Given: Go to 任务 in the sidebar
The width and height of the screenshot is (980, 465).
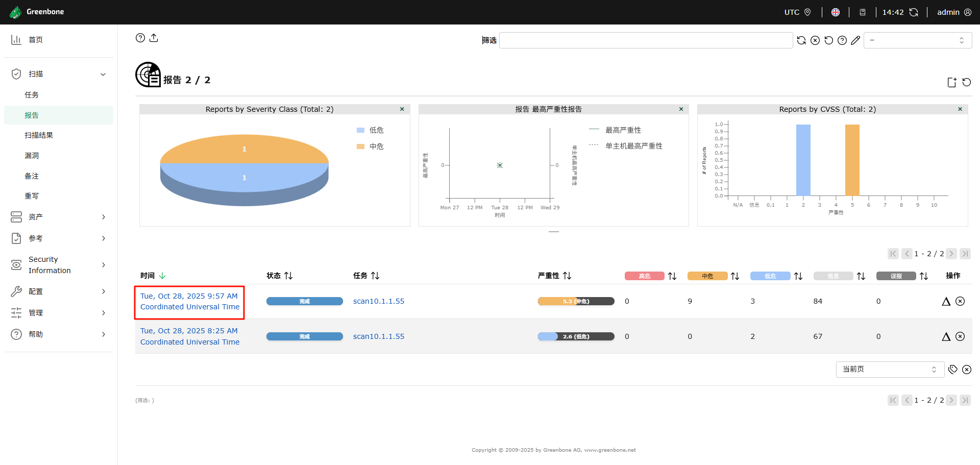Looking at the screenshot, I should point(32,95).
